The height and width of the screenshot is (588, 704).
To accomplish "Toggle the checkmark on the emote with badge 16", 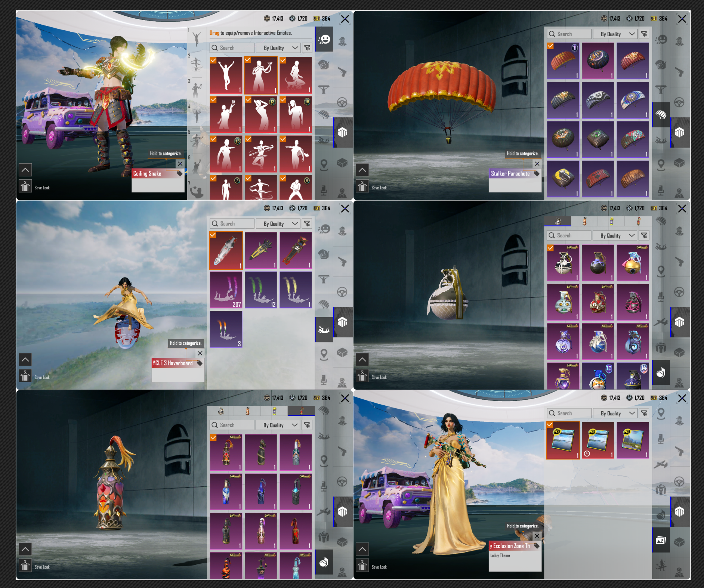I will [283, 99].
